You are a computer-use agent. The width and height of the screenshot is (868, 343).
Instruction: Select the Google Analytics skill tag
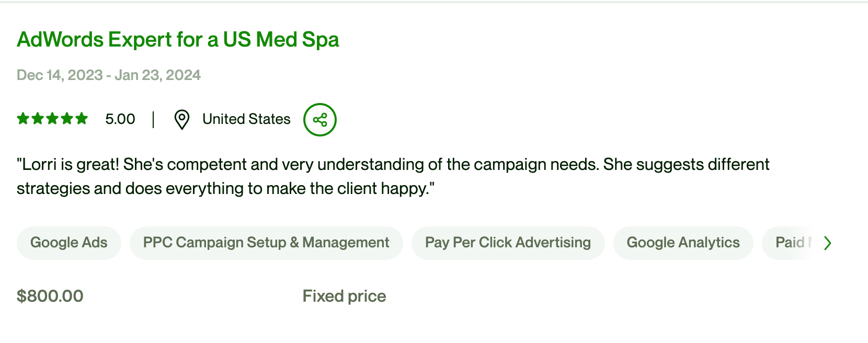click(x=683, y=243)
